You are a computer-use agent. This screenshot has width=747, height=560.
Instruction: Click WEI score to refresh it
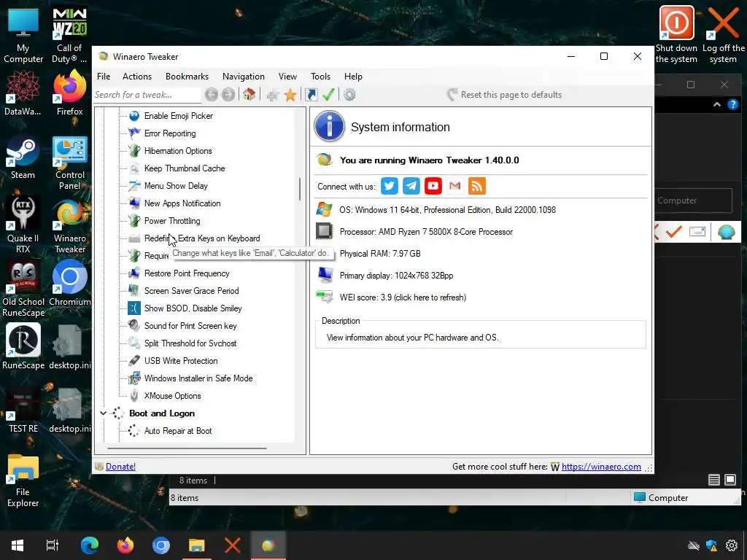(x=403, y=297)
